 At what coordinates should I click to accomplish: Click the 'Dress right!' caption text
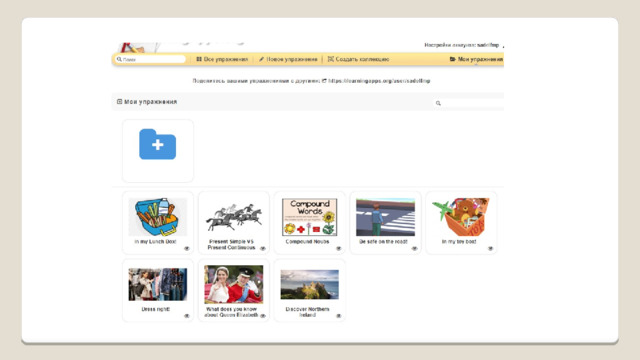pyautogui.click(x=156, y=309)
